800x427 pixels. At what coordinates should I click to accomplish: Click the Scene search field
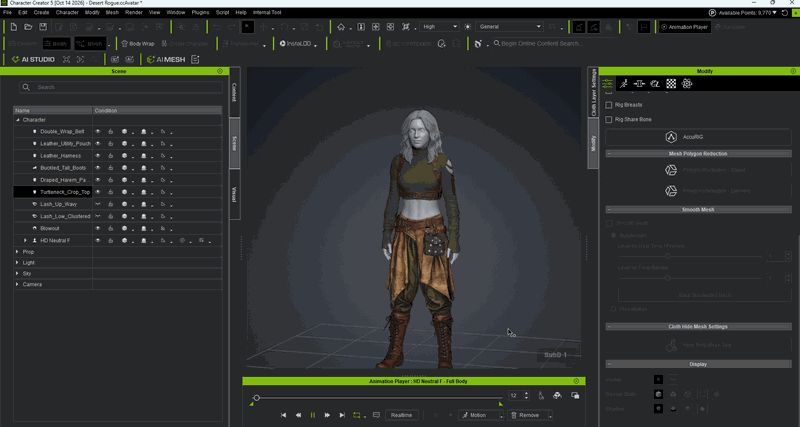[x=121, y=87]
